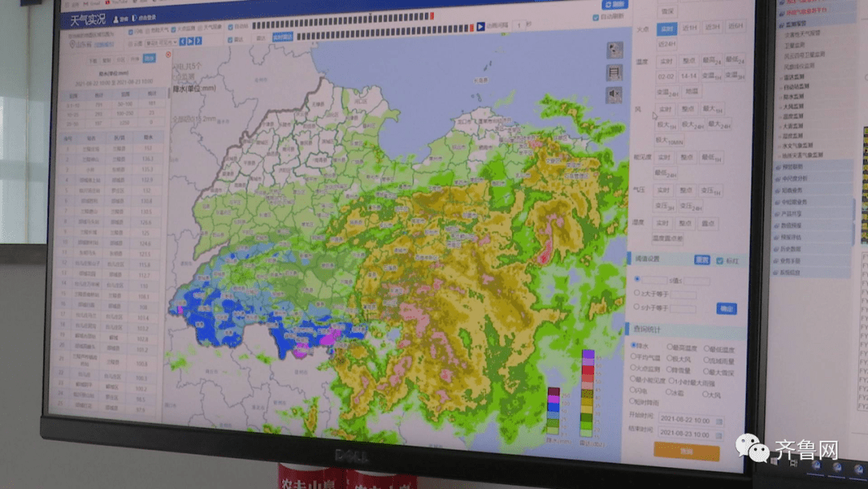The width and height of the screenshot is (868, 489).
Task: Open 短临业务 in the right monitor sidebar
Action: tap(813, 190)
